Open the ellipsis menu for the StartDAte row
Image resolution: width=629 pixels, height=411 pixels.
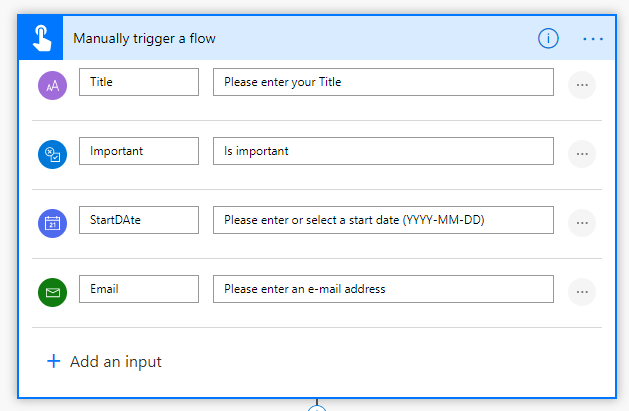(x=582, y=223)
